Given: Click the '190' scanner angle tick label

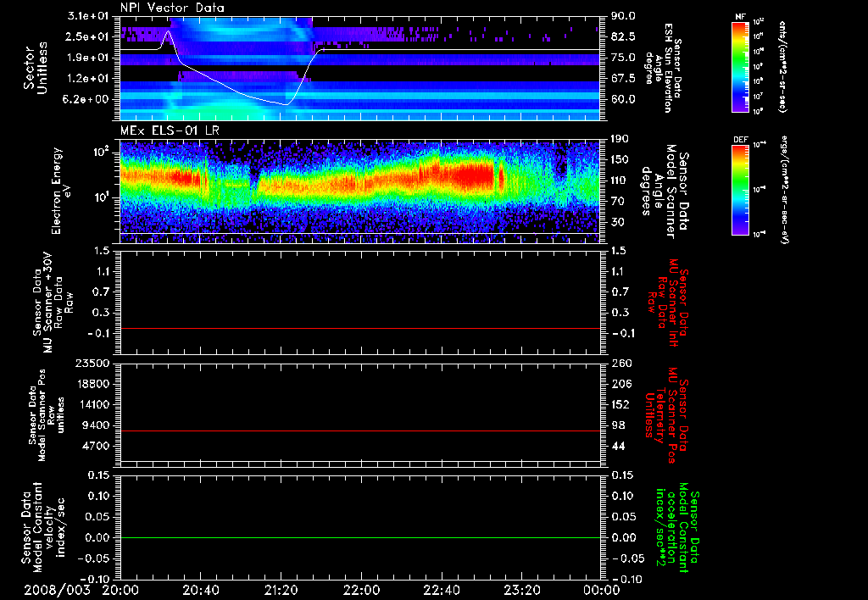Looking at the screenshot, I should pyautogui.click(x=620, y=139).
